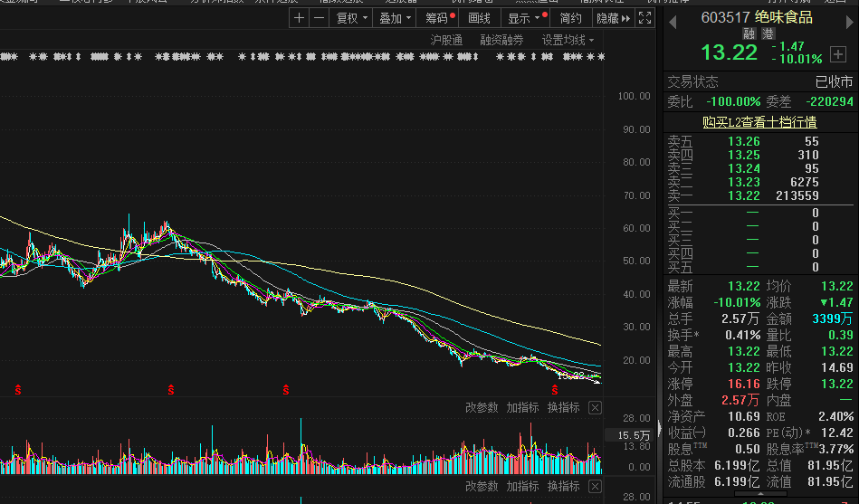Toggle the 筹码 chip distribution panel
The image size is (859, 504).
click(x=437, y=18)
